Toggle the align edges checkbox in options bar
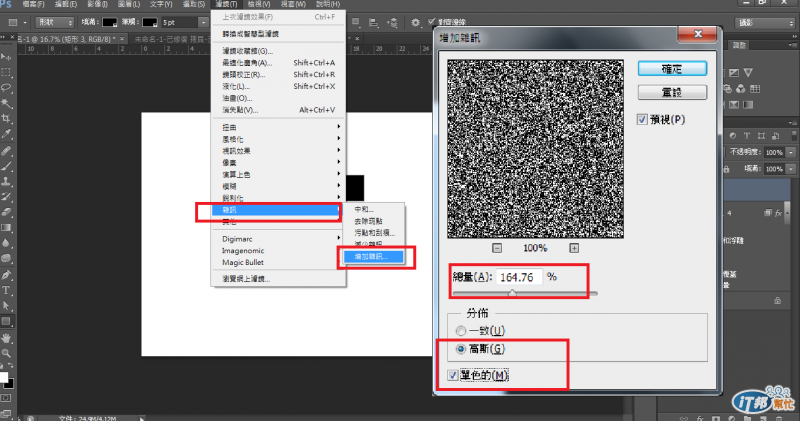The image size is (800, 421). tap(432, 22)
